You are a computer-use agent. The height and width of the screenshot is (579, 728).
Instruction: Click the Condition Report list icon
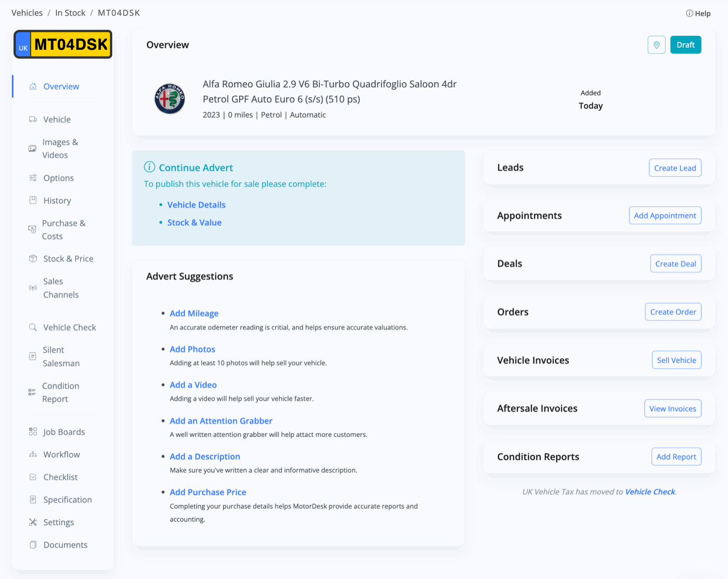point(32,392)
